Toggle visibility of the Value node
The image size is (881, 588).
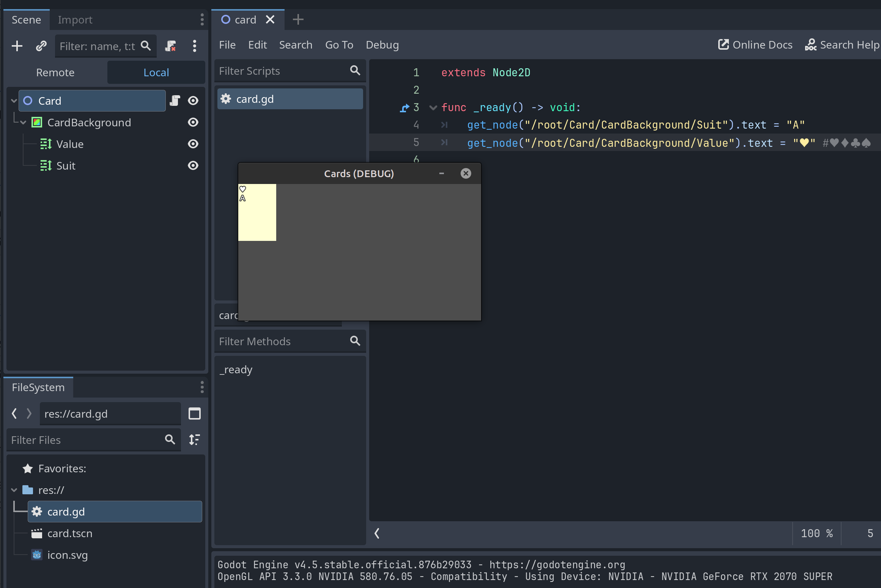[x=193, y=144]
